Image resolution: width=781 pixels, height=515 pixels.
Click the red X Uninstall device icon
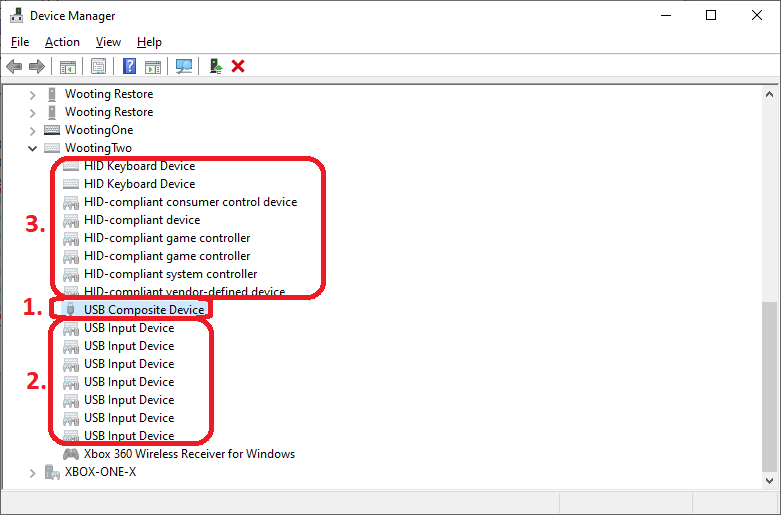click(x=238, y=66)
